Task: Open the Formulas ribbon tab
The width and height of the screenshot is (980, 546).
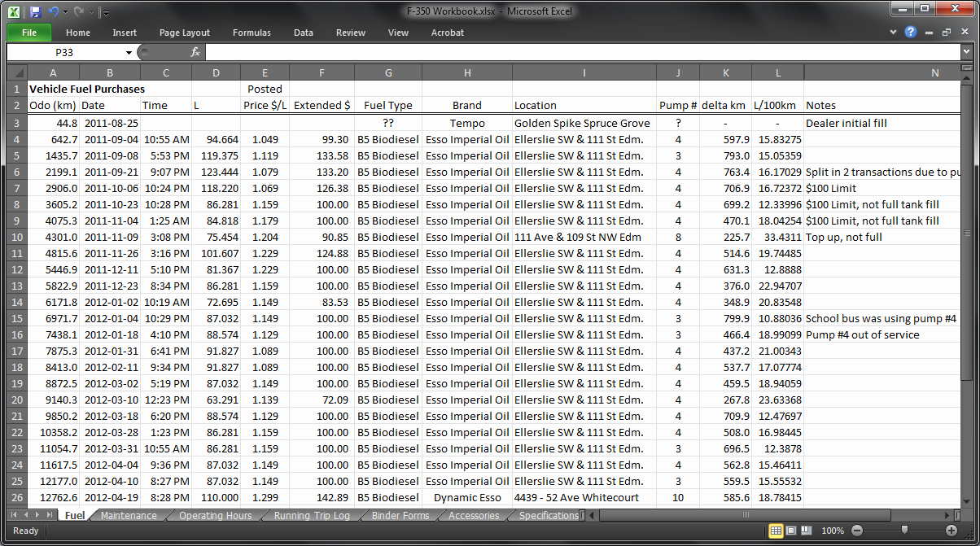Action: click(x=252, y=33)
